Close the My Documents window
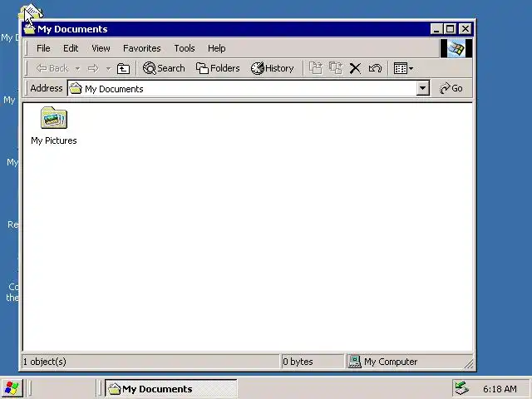The image size is (532, 399). click(465, 29)
